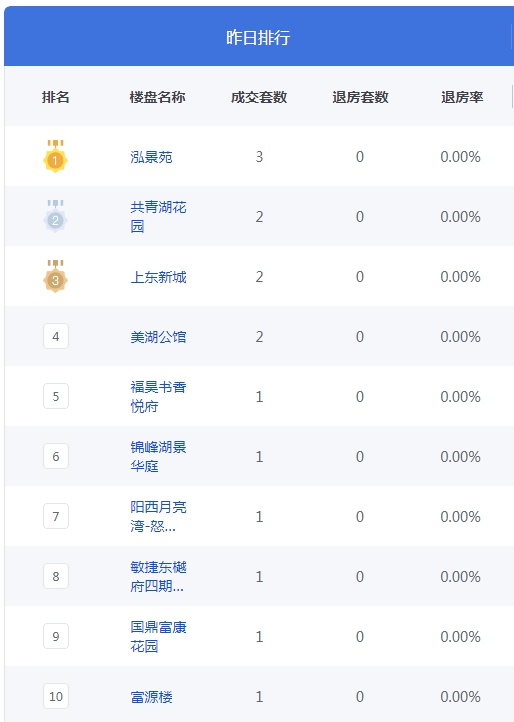Open the 国鼎富康花园 property link
Image resolution: width=514 pixels, height=722 pixels.
(x=158, y=636)
